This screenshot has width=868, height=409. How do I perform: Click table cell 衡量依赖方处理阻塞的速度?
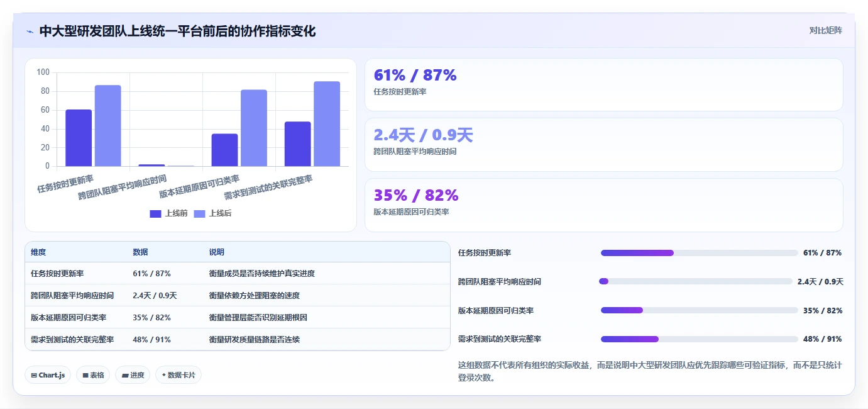255,296
